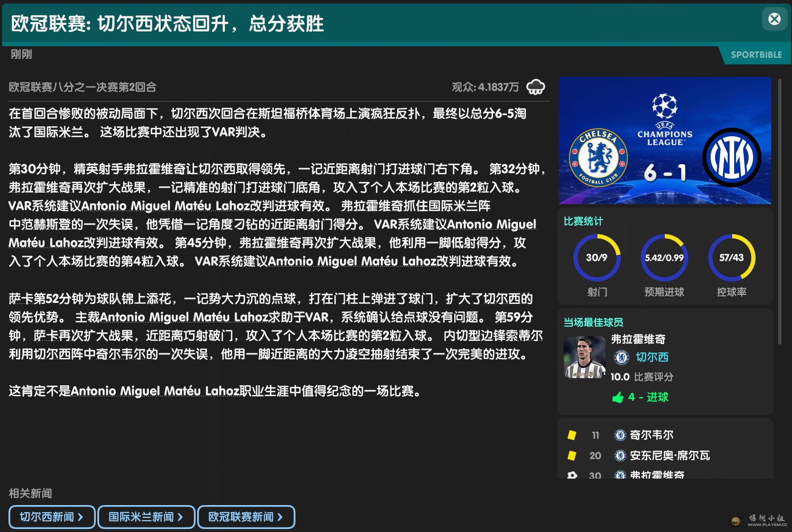792x532 pixels.
Task: Select 安东尼奥·席尔瓦 in match events list
Action: [669, 456]
